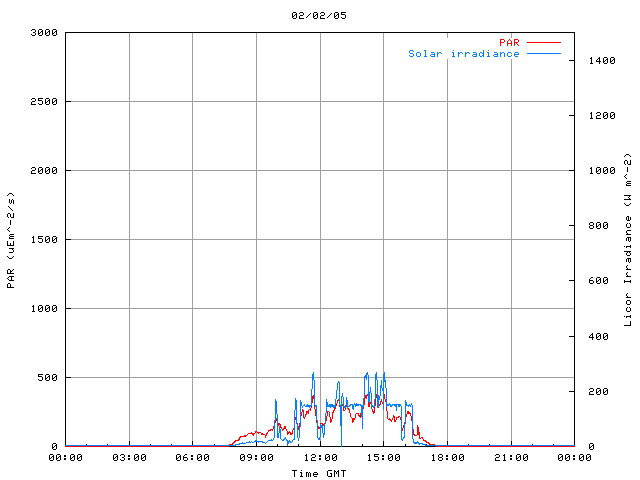Screen dimensions: 640x480
Task: Click the left axis value 3000
Action: [x=44, y=33]
